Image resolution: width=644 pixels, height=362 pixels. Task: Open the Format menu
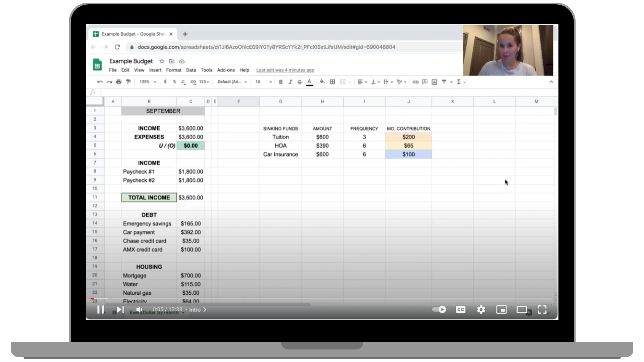click(173, 70)
